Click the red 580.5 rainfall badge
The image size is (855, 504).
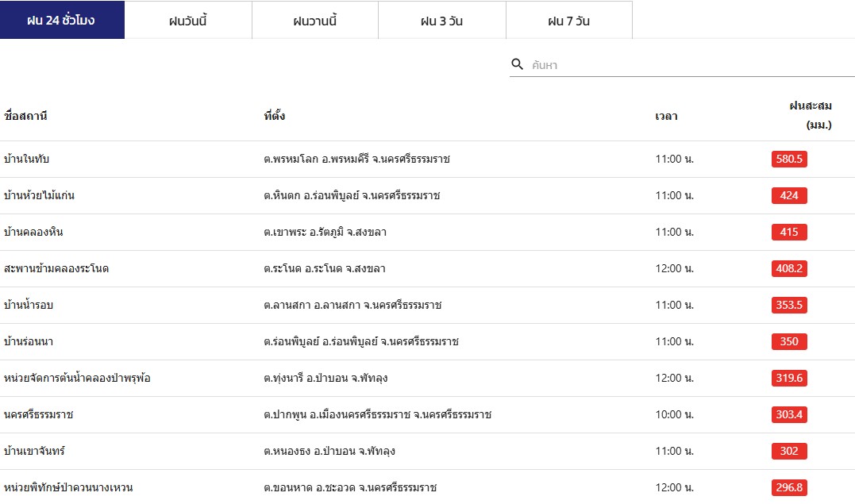point(789,159)
